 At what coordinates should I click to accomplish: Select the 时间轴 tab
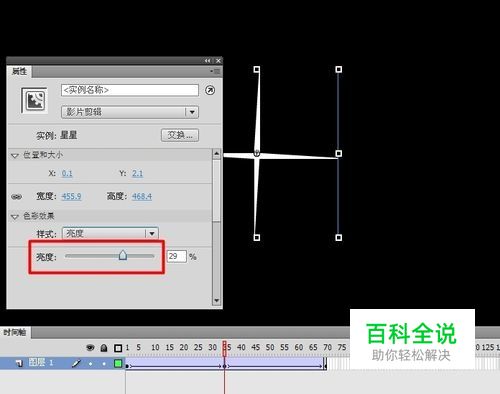tap(15, 332)
